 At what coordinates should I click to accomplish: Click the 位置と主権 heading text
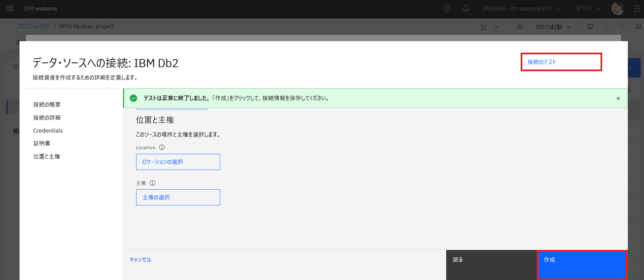155,120
